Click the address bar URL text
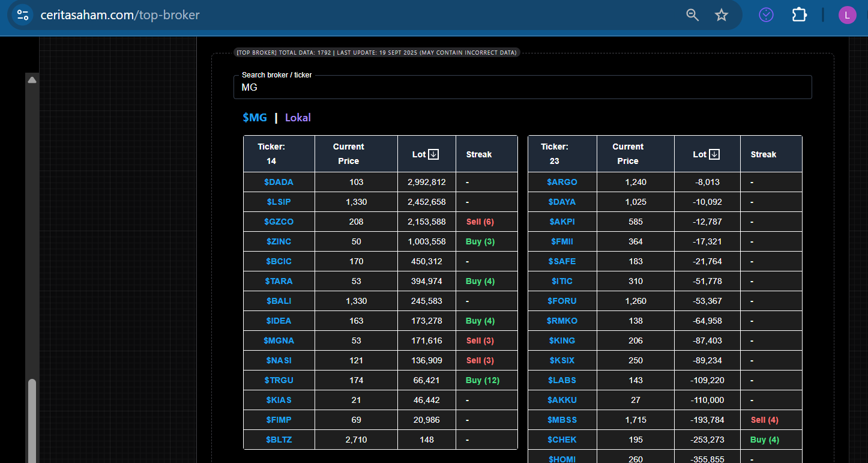 (120, 15)
